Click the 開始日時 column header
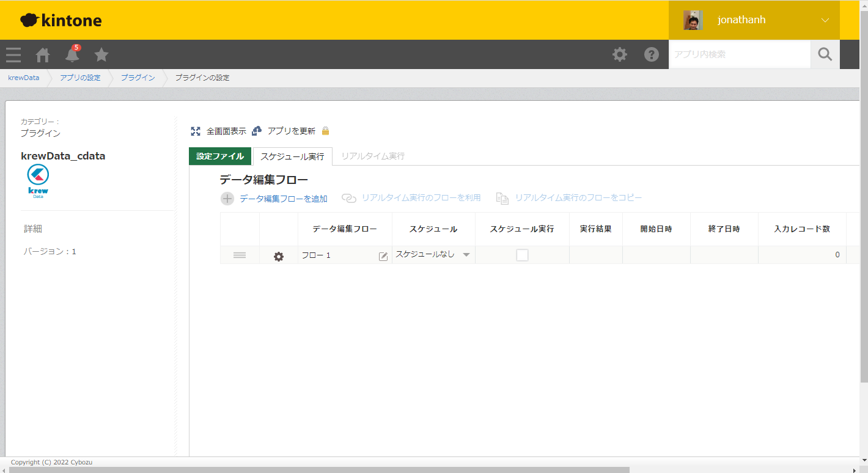The image size is (868, 473). click(x=657, y=229)
